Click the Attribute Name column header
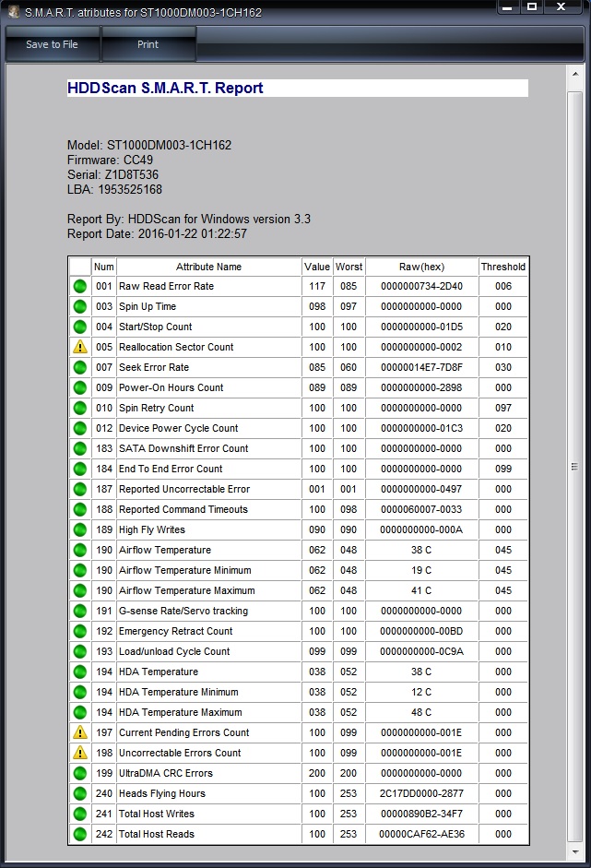The image size is (591, 868). (208, 267)
